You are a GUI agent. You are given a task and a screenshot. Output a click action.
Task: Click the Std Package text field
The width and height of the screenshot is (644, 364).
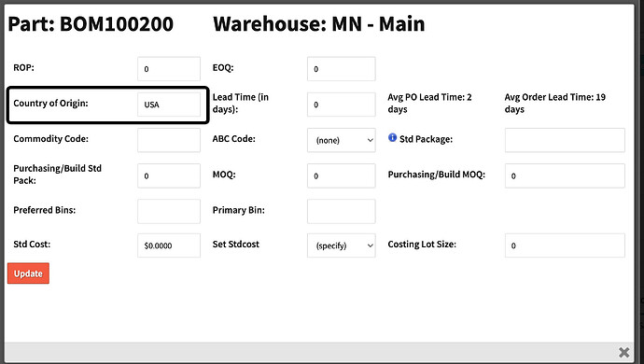click(565, 140)
